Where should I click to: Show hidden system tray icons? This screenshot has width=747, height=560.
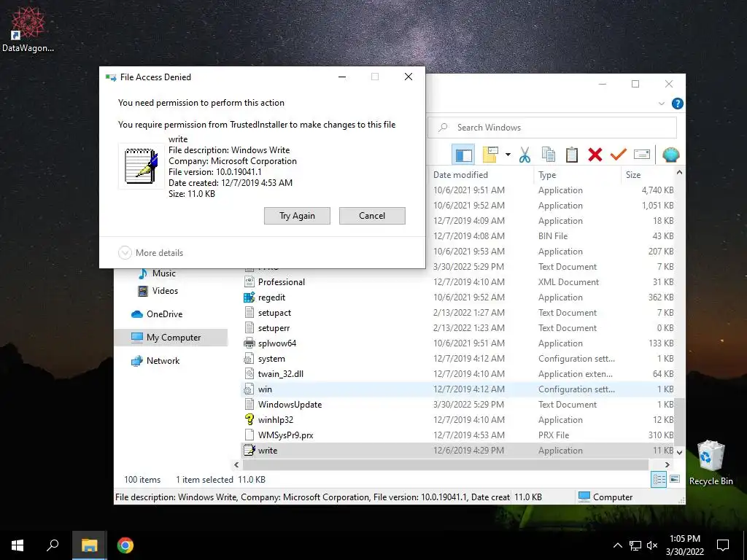(x=617, y=545)
